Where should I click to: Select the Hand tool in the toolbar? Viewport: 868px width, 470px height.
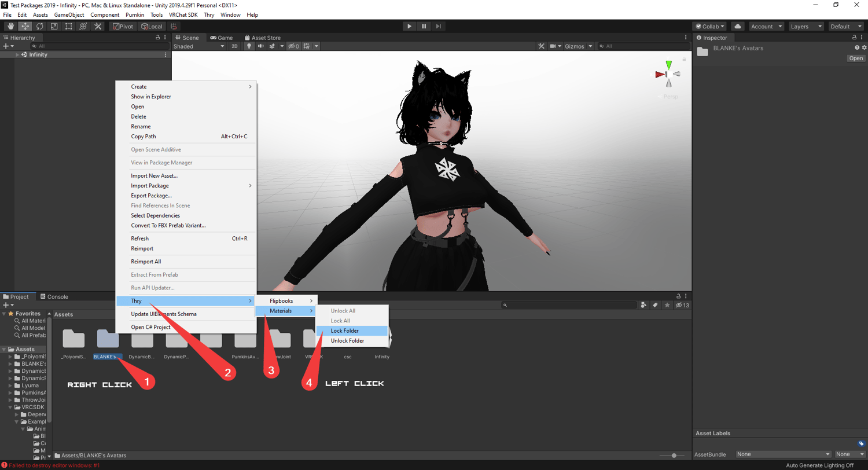(10, 26)
